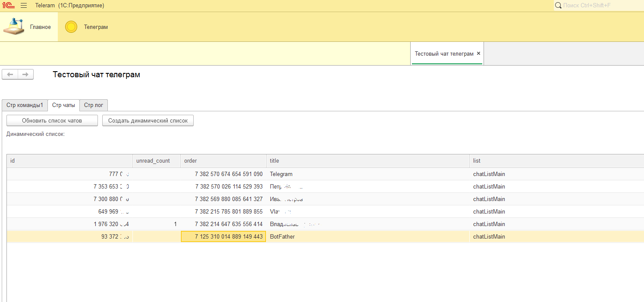
Task: Select the Тестовый чат телеграм open tab
Action: 447,54
